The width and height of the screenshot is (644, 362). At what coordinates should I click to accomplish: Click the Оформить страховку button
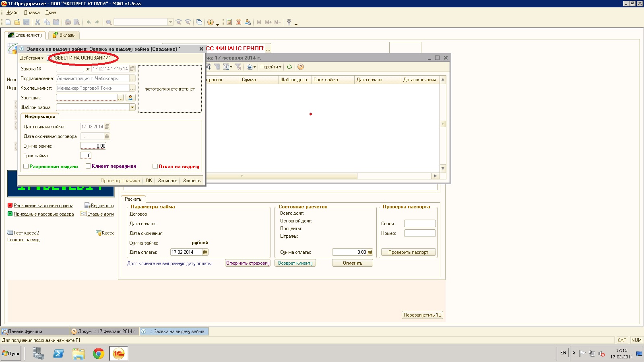pos(248,263)
